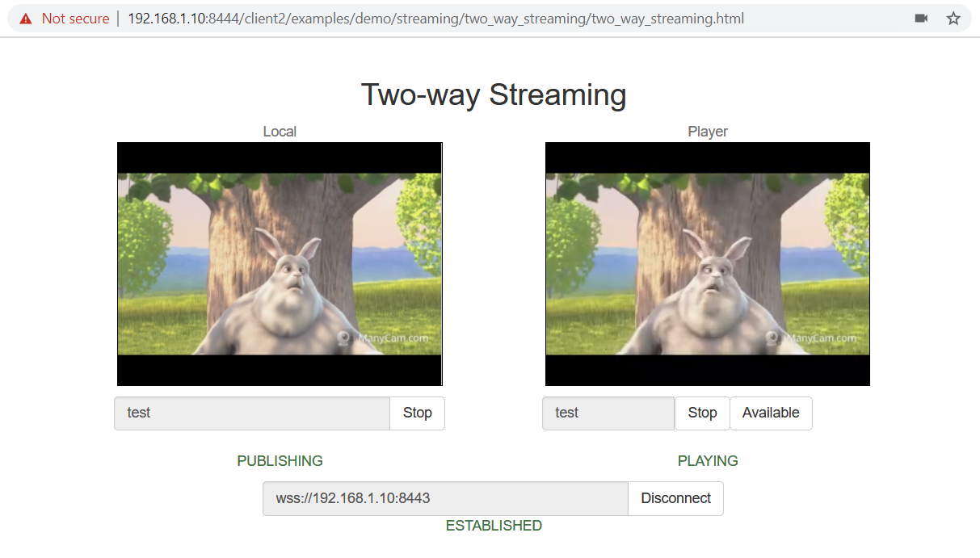Image resolution: width=980 pixels, height=558 pixels.
Task: Click the "Not secure" site info label
Action: pos(75,19)
